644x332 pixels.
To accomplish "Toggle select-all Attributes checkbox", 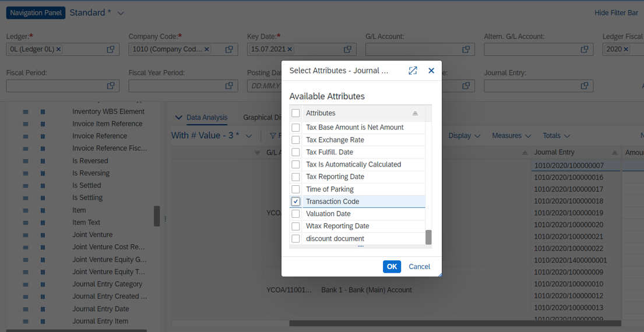I will (x=295, y=113).
